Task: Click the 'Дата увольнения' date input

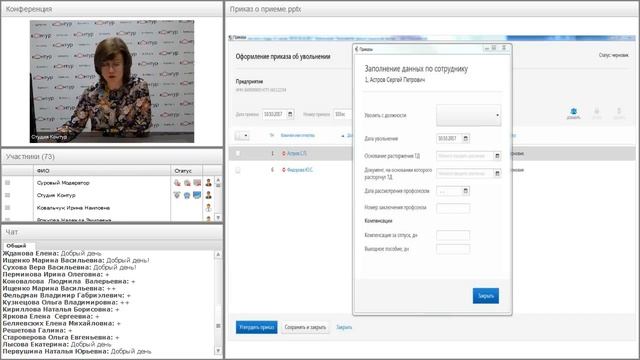Action: coord(449,139)
